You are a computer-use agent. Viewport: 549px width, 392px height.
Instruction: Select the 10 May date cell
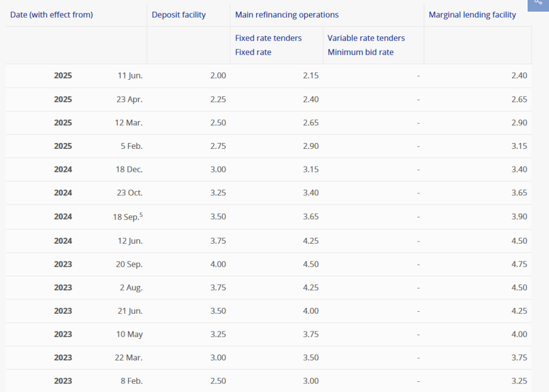coord(130,334)
